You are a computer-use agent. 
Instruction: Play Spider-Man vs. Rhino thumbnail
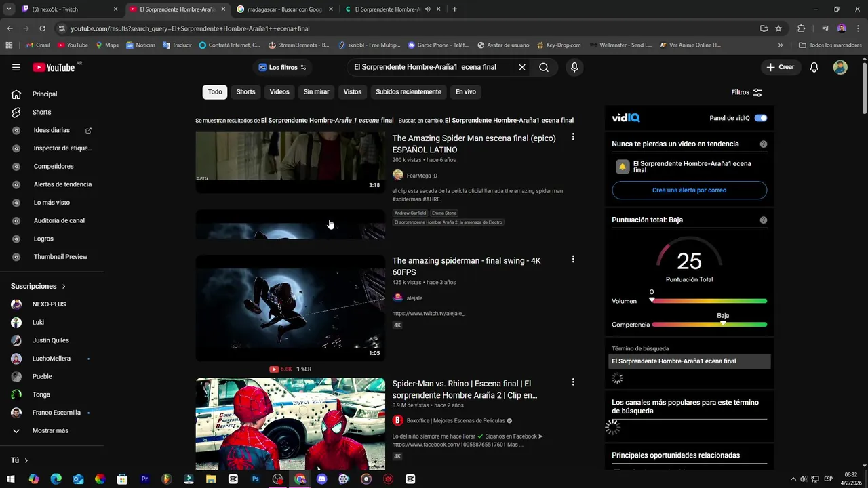click(x=290, y=424)
